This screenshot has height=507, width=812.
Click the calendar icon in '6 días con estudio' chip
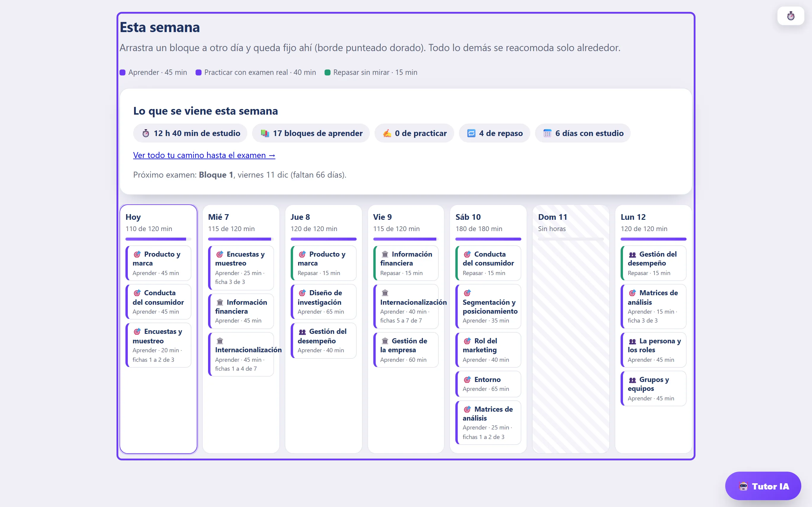(x=547, y=133)
